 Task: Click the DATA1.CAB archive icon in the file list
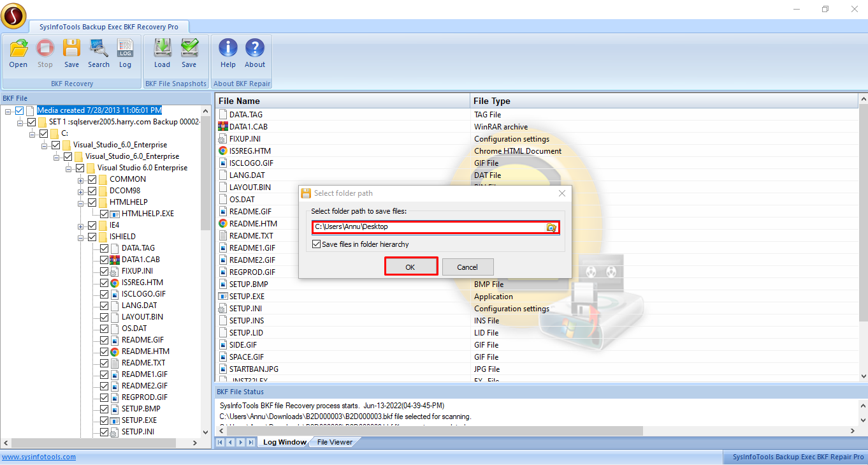(223, 127)
